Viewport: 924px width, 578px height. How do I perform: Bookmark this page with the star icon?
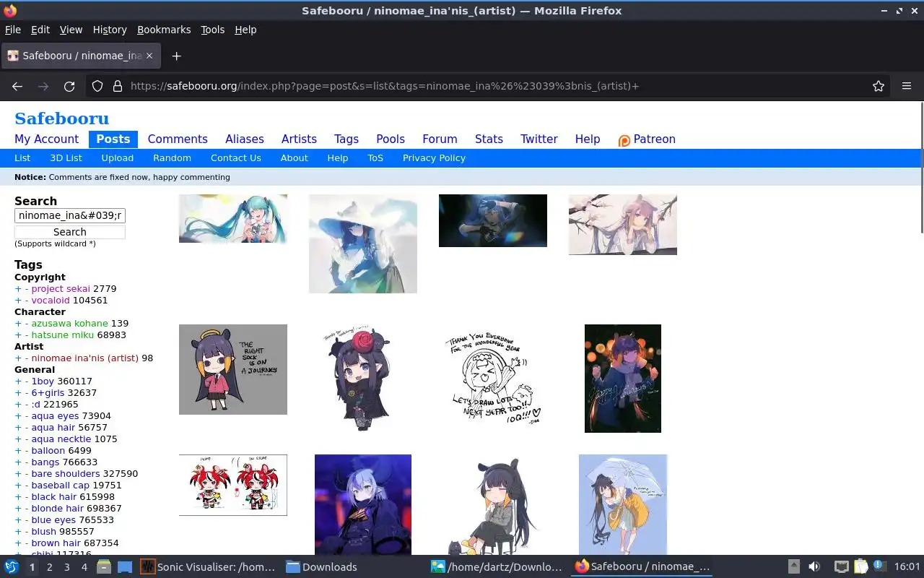click(x=879, y=86)
